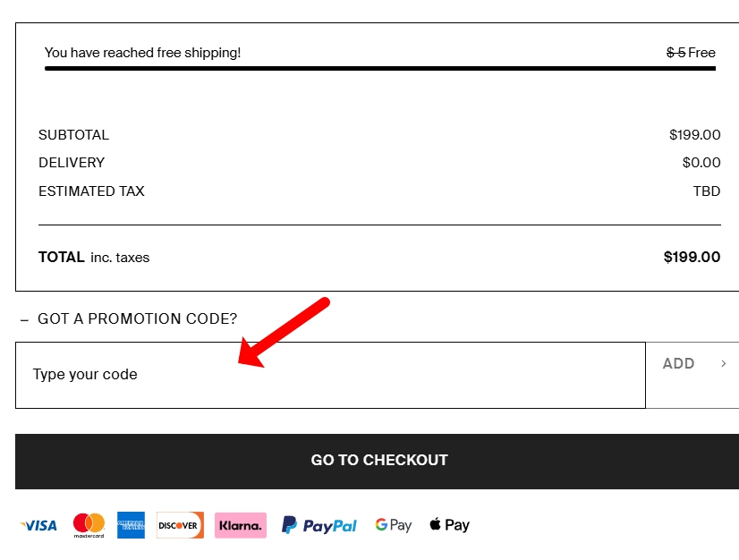The height and width of the screenshot is (560, 739).
Task: Click the Mastercard logo
Action: [x=89, y=525]
